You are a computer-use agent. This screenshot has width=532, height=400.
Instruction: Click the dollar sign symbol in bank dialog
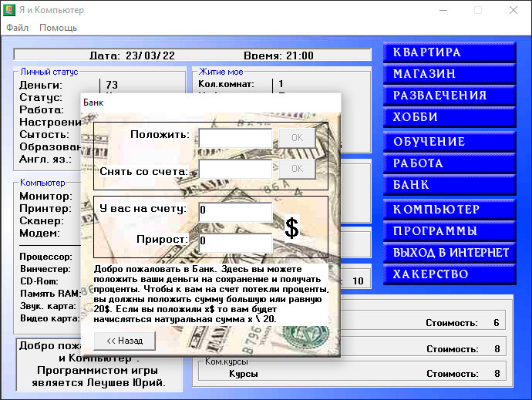point(291,228)
